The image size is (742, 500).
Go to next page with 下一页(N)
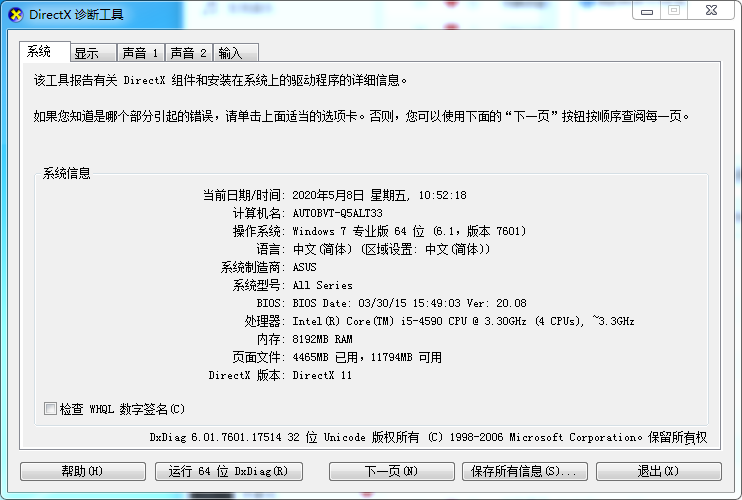[392, 471]
